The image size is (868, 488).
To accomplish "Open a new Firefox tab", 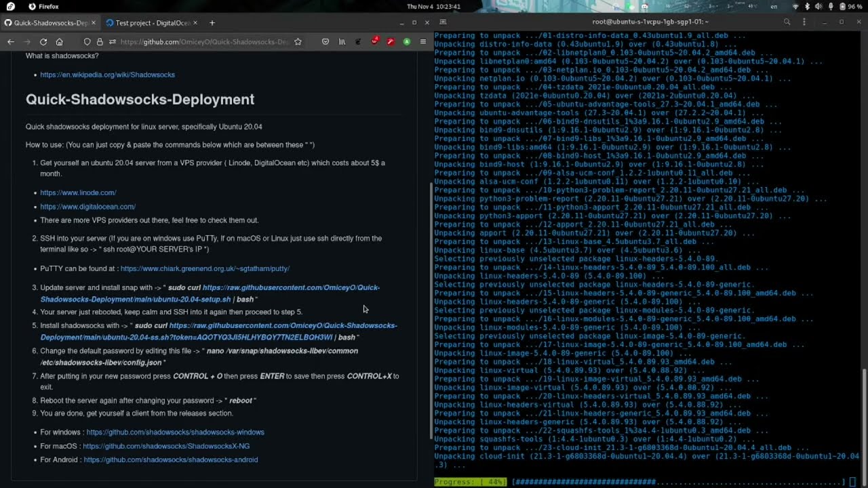I will (212, 23).
